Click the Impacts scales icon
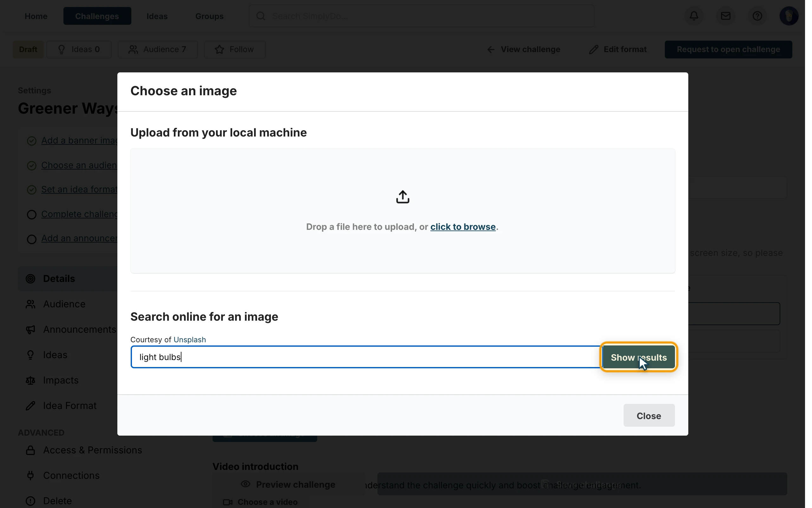Screen dimensions: 812x508 tap(30, 380)
